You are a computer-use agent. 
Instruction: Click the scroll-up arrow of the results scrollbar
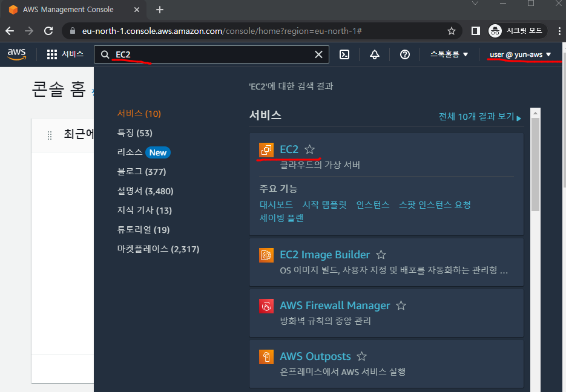(535, 113)
